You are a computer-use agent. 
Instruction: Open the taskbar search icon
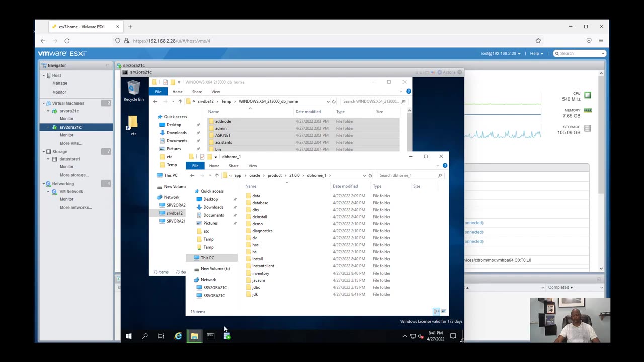click(x=145, y=336)
